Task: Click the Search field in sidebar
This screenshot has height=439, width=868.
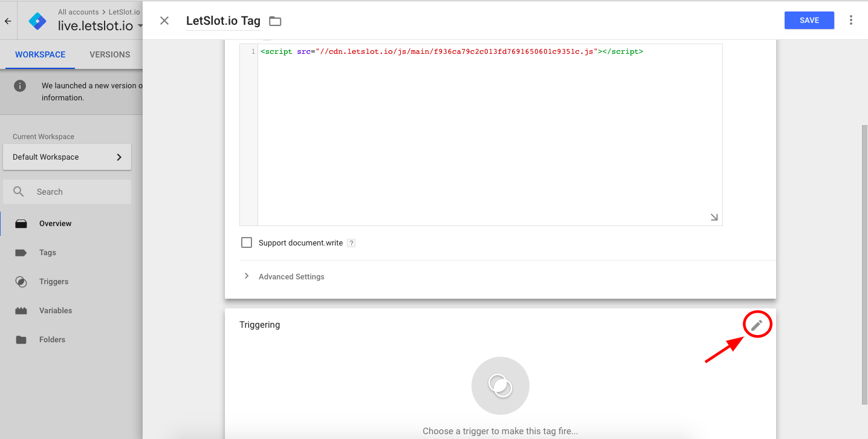Action: (x=67, y=192)
